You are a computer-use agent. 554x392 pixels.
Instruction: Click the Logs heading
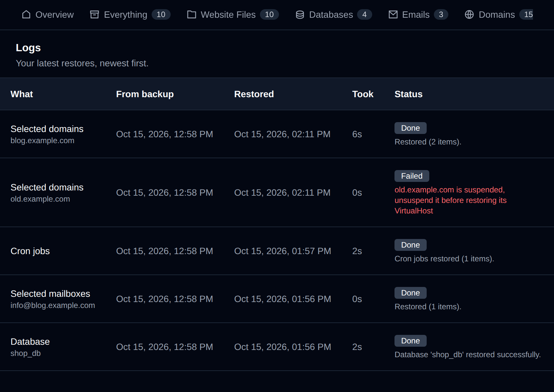tap(28, 48)
